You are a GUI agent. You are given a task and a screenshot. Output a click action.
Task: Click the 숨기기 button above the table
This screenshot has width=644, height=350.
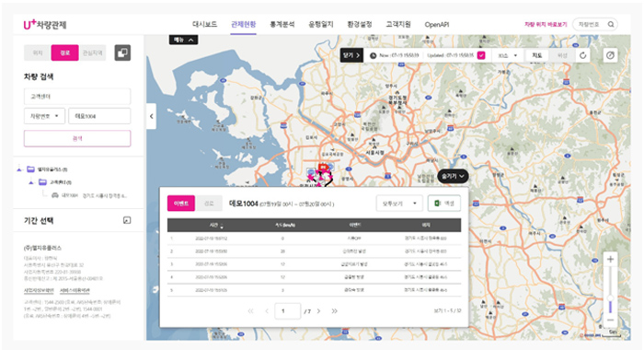coord(453,176)
